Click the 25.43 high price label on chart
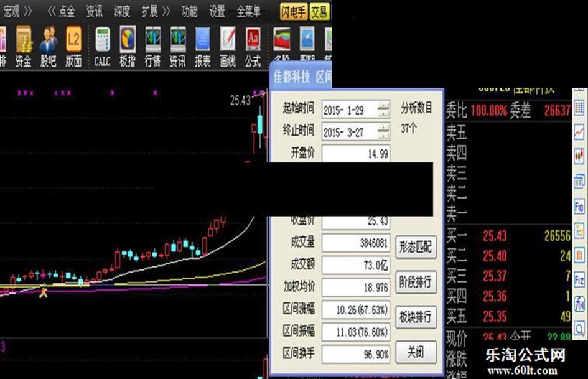The width and height of the screenshot is (588, 379). pyautogui.click(x=240, y=100)
